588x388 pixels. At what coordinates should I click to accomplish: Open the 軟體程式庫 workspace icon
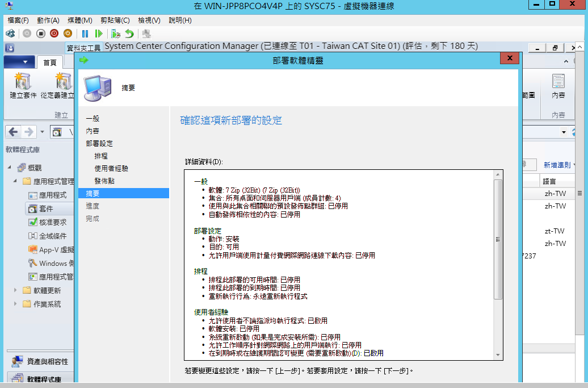coord(17,378)
